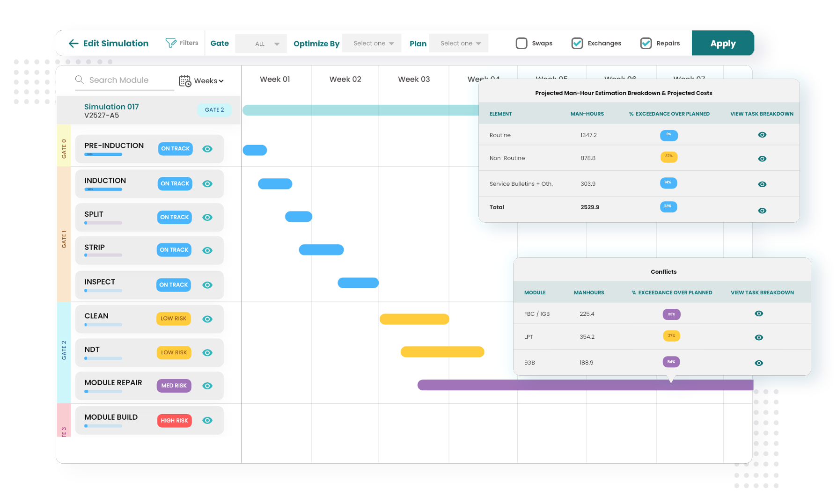Viewport: 837px width, 504px height.
Task: Expand the Plan Select one dropdown
Action: pos(459,43)
